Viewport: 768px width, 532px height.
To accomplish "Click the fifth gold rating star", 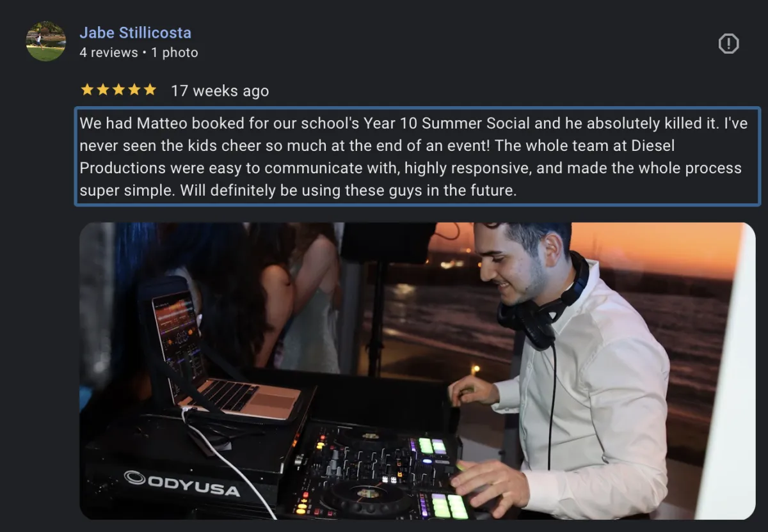I will [150, 90].
